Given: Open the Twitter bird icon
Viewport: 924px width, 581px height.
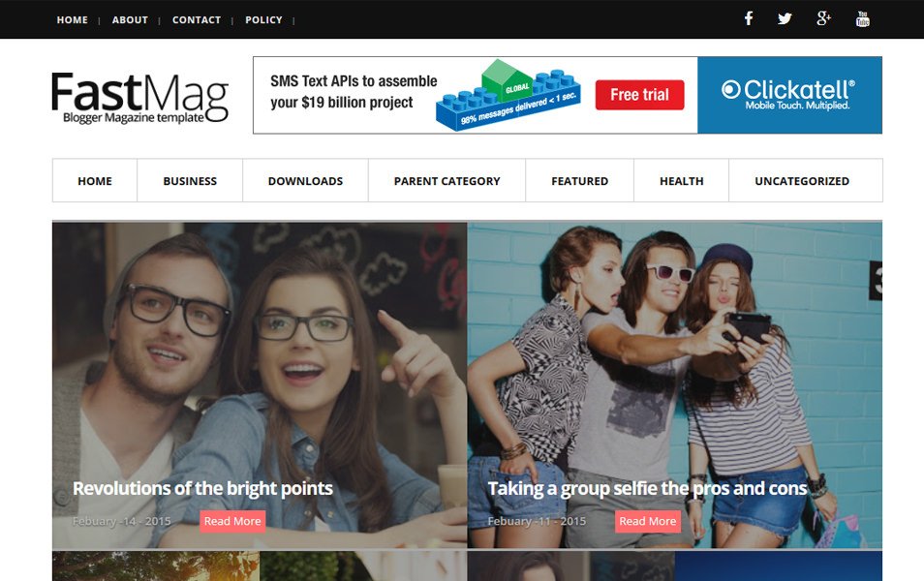Looking at the screenshot, I should 785,18.
